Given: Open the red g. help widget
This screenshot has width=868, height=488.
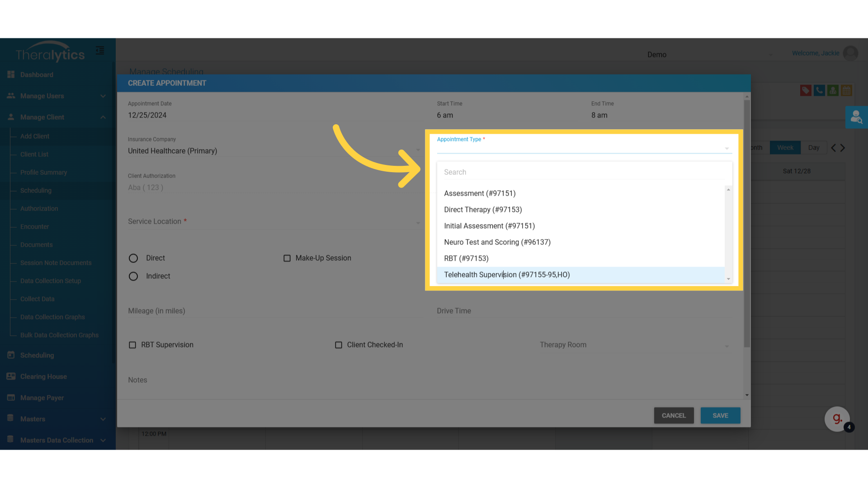Looking at the screenshot, I should [837, 419].
